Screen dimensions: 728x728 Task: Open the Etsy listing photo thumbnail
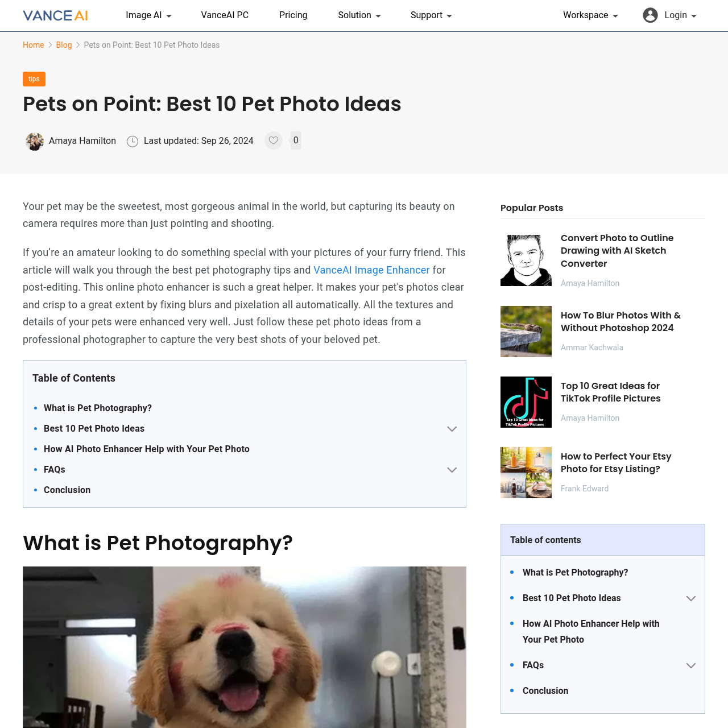coord(526,473)
